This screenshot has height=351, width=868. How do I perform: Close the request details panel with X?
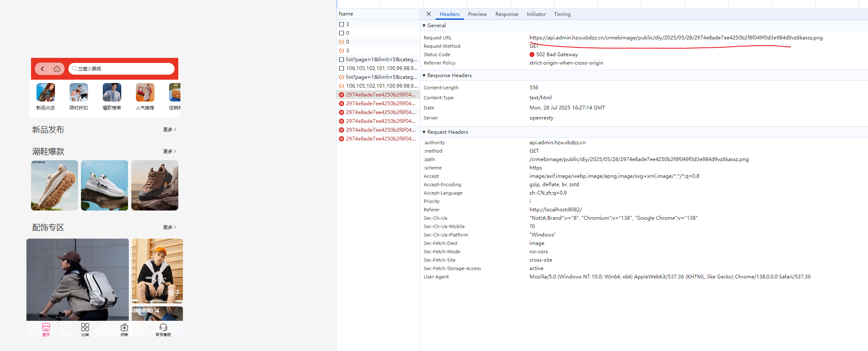[429, 14]
